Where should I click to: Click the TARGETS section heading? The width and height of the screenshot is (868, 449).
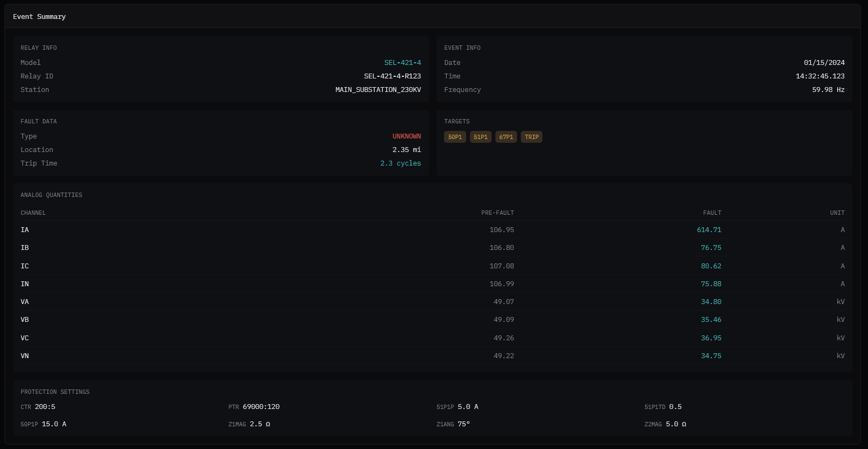457,121
